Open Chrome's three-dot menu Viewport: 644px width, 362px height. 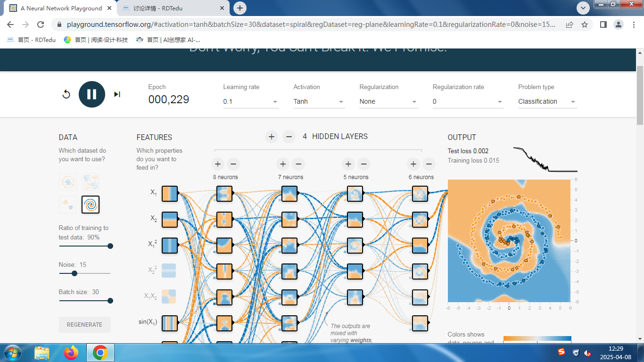click(634, 25)
